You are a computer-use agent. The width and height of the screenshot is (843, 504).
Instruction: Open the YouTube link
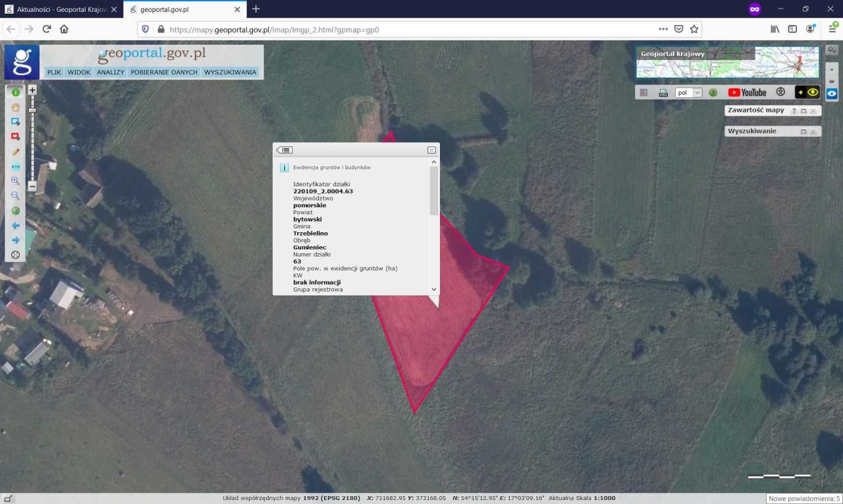click(x=747, y=93)
